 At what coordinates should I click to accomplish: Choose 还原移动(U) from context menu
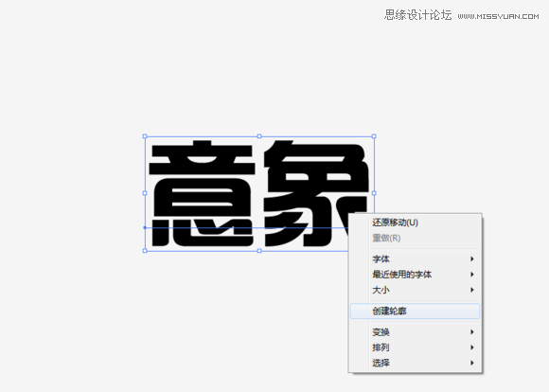click(x=415, y=223)
